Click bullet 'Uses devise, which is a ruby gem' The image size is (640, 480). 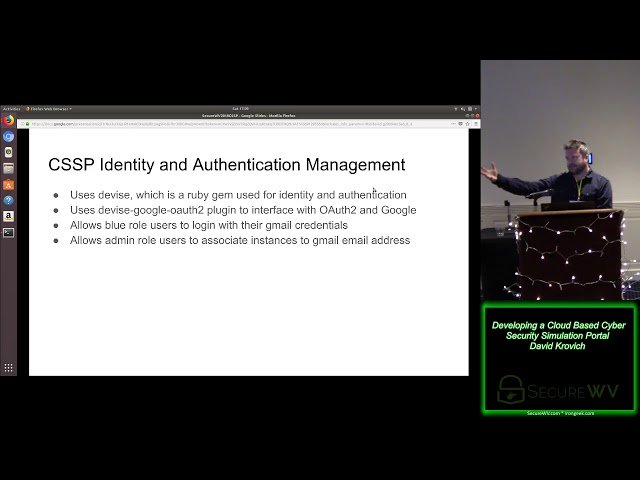tap(238, 195)
